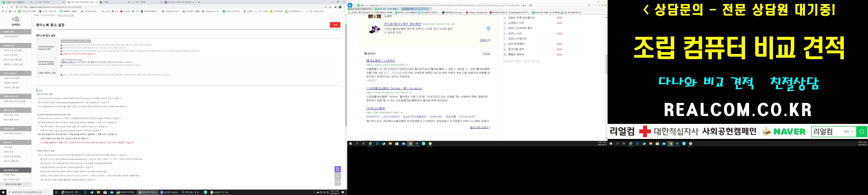Open 쇼핑하우 설정하기 menu item
868x195 pixels.
[x=11, y=83]
